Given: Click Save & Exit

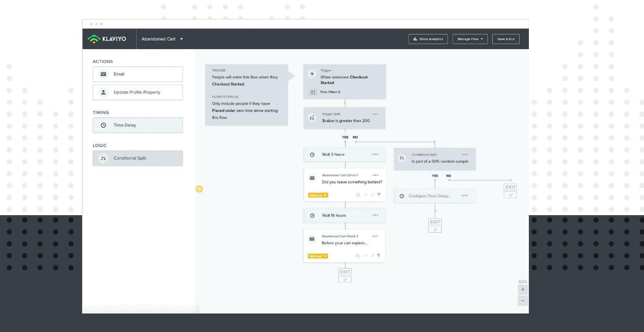Looking at the screenshot, I should (506, 39).
